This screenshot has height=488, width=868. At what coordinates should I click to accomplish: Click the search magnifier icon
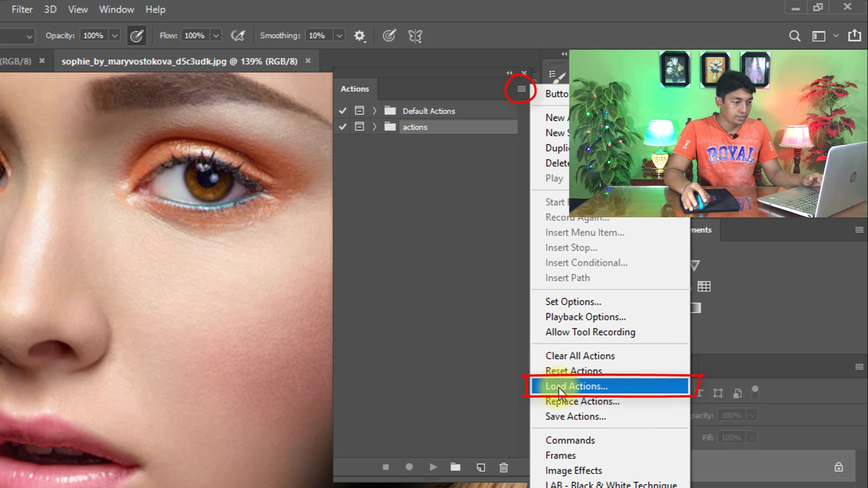tap(794, 36)
